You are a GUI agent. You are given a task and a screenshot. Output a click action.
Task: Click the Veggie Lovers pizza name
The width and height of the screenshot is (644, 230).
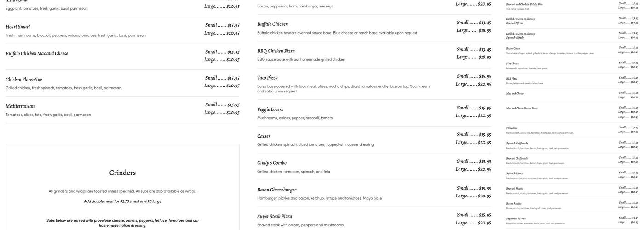tap(270, 109)
